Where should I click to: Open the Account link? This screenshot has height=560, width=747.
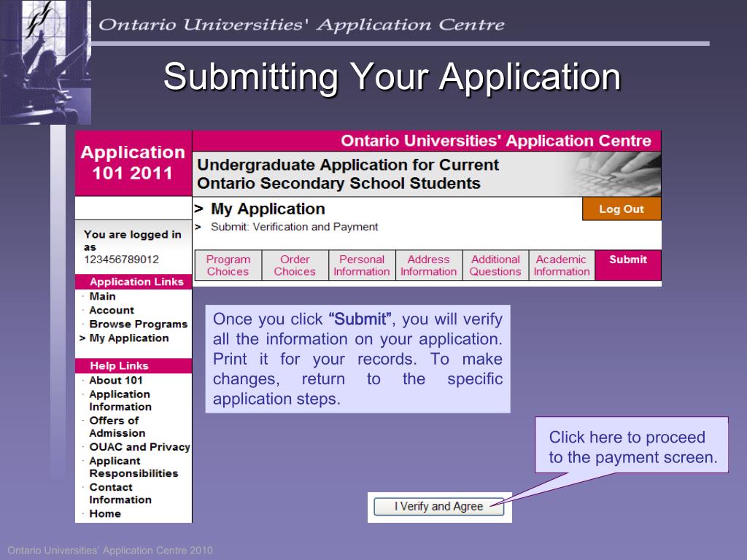112,310
